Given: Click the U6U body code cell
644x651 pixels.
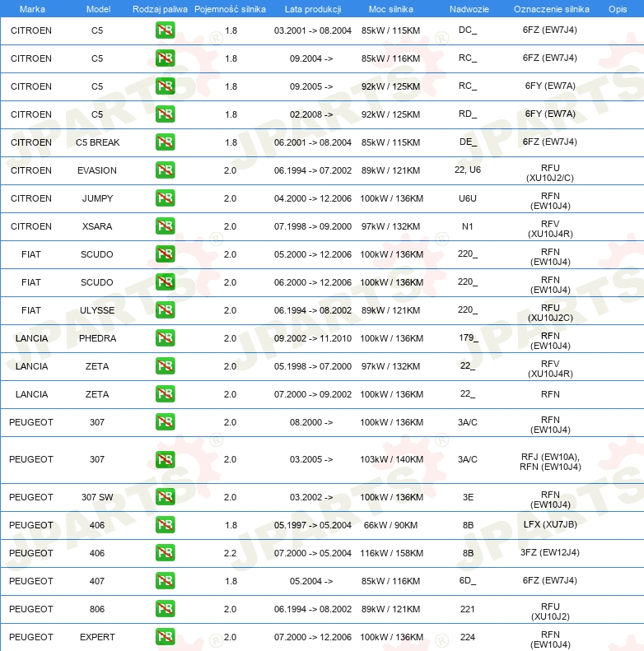Looking at the screenshot, I should pyautogui.click(x=468, y=198).
